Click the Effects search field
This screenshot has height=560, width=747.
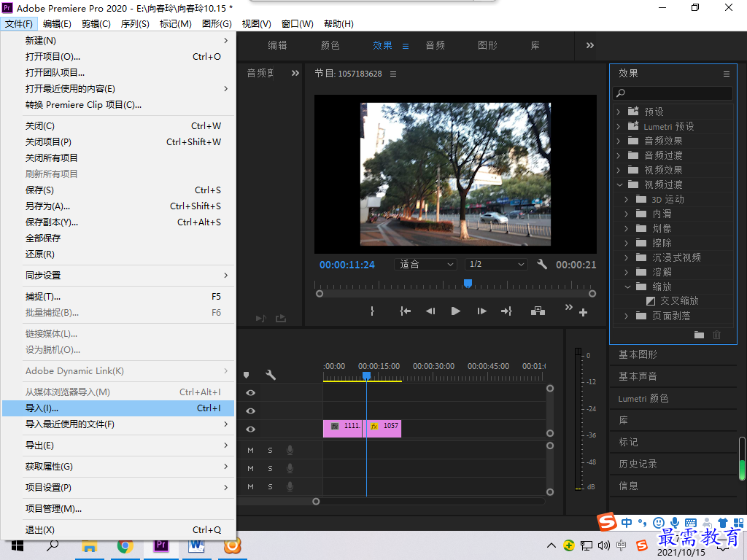673,93
